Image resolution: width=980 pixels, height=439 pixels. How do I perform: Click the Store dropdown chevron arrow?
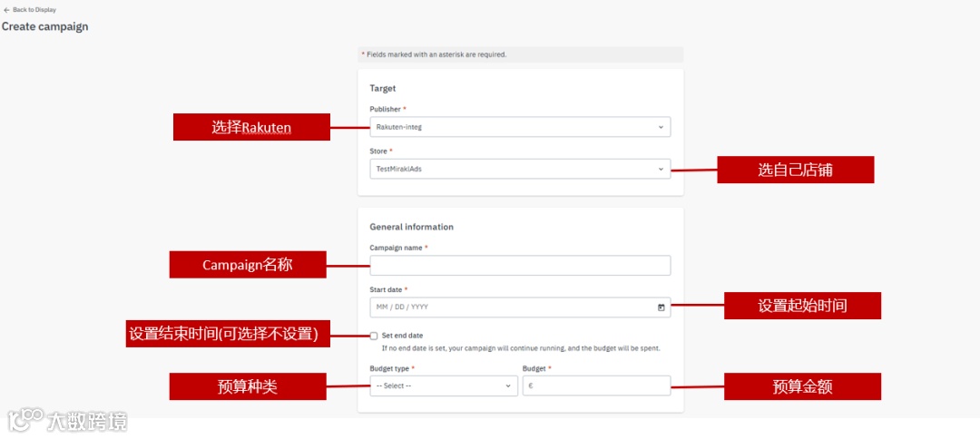click(661, 169)
